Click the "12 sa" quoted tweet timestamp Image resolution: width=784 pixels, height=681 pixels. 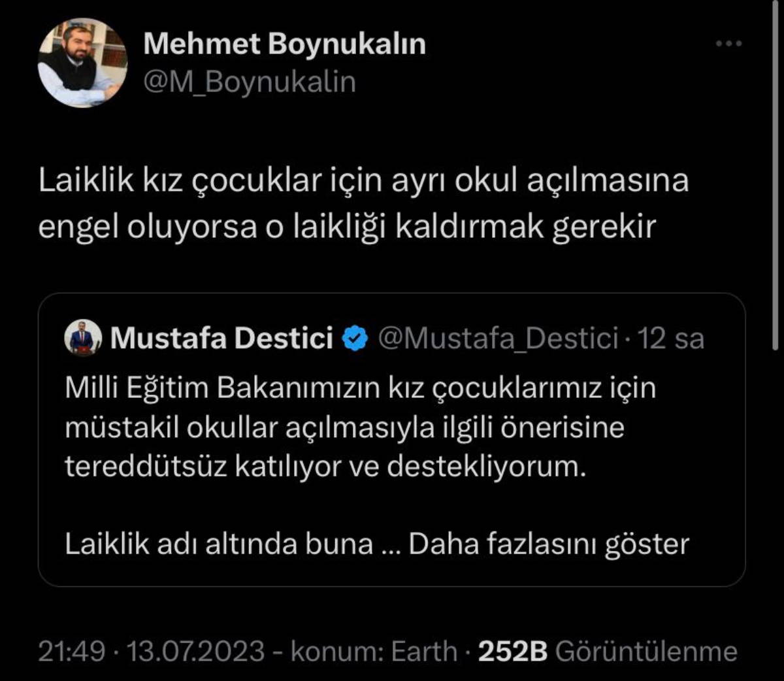tap(671, 339)
